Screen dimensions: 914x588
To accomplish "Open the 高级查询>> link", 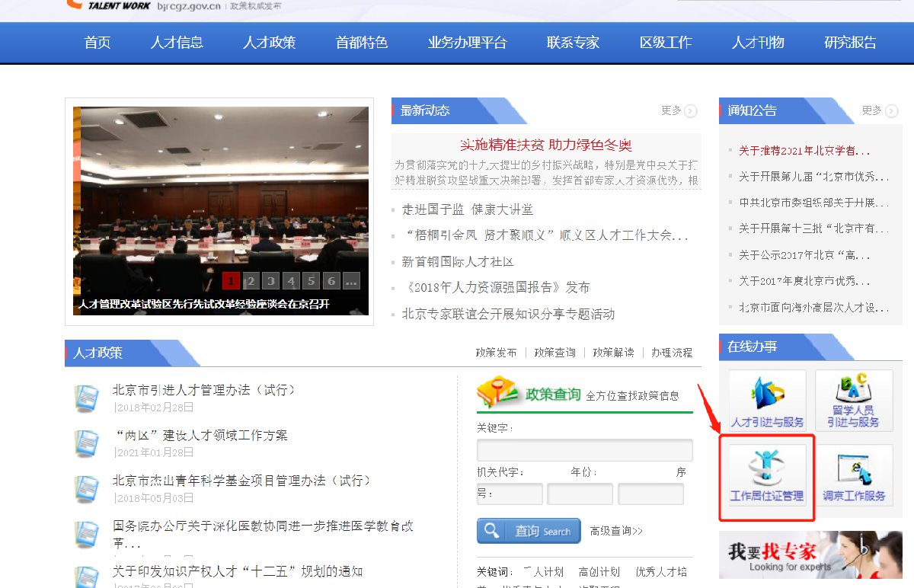I will tap(616, 531).
